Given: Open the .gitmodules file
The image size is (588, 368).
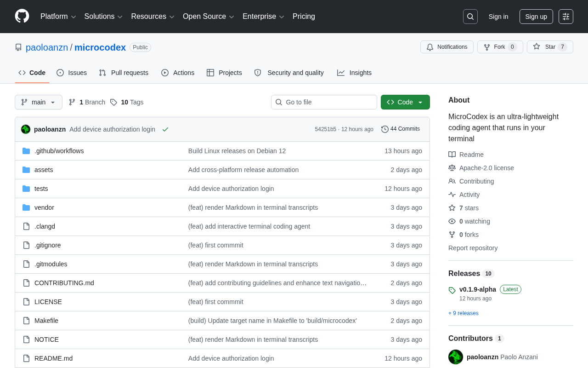Looking at the screenshot, I should (51, 264).
